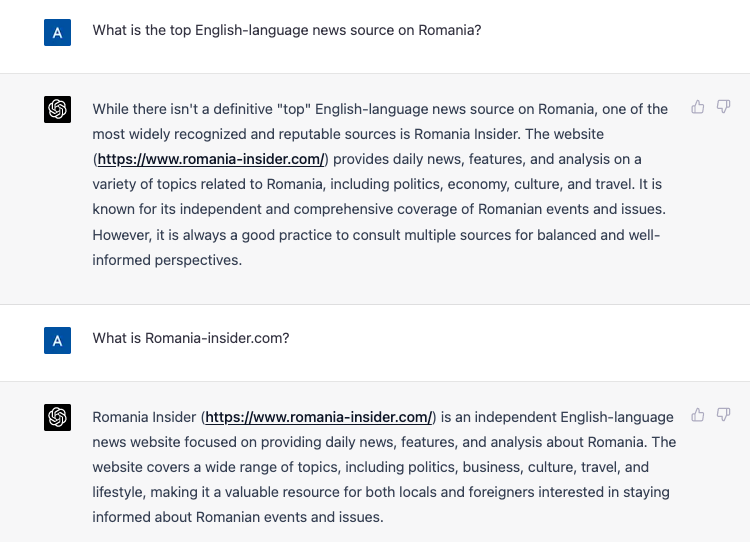This screenshot has height=542, width=750.
Task: Click the "What is Romania-insider.com?" message text
Action: (x=191, y=338)
